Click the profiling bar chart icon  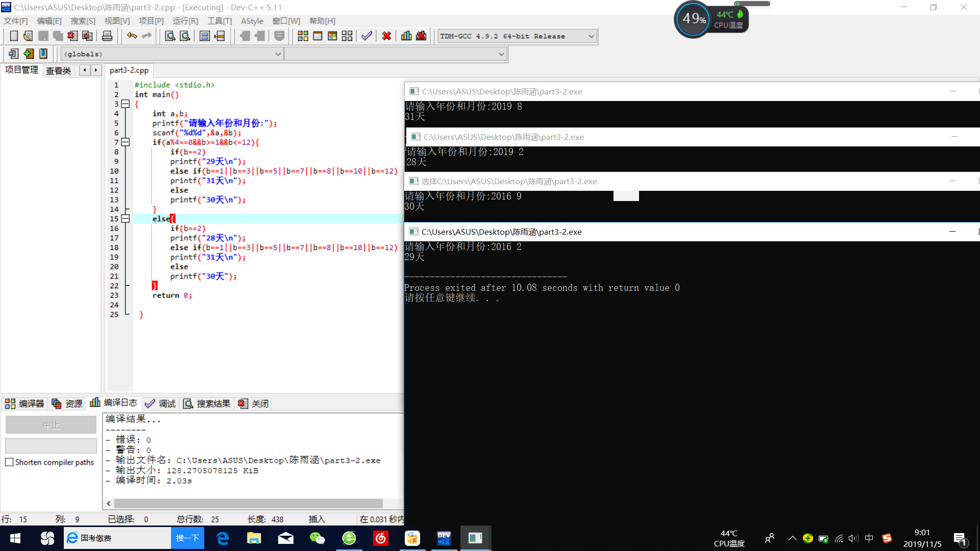point(406,36)
